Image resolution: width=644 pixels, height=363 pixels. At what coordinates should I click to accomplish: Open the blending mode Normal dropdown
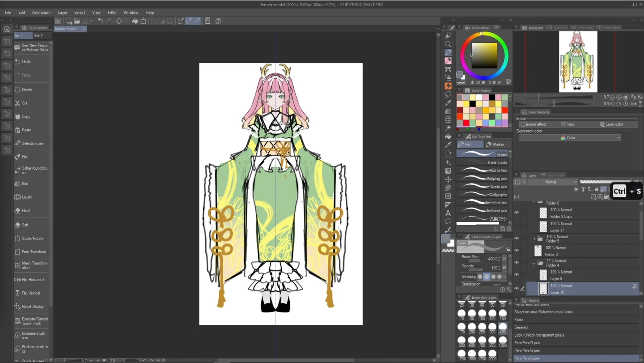[x=553, y=182]
